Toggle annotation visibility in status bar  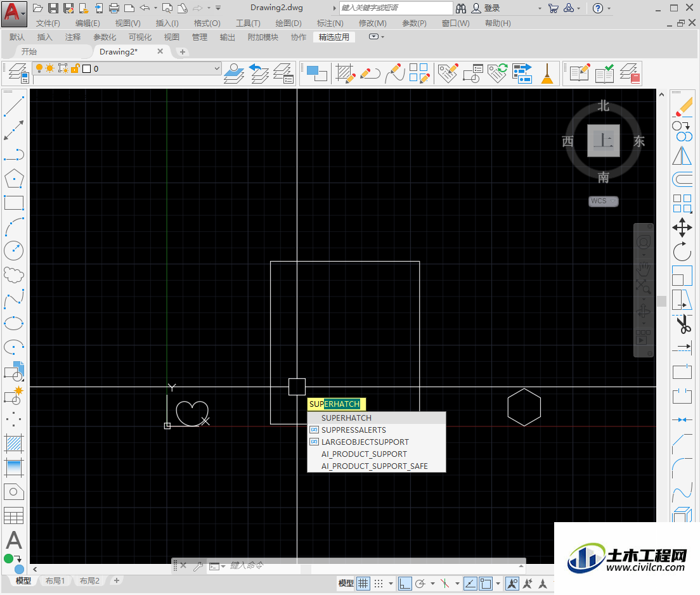click(512, 584)
